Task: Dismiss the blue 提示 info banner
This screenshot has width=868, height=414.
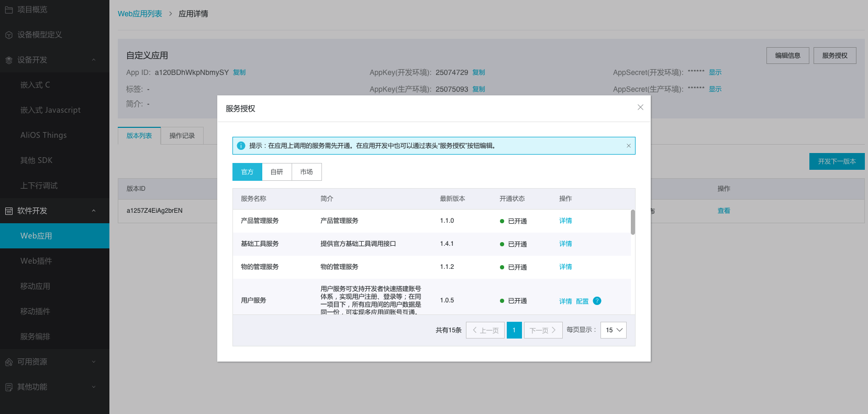Action: click(x=629, y=146)
